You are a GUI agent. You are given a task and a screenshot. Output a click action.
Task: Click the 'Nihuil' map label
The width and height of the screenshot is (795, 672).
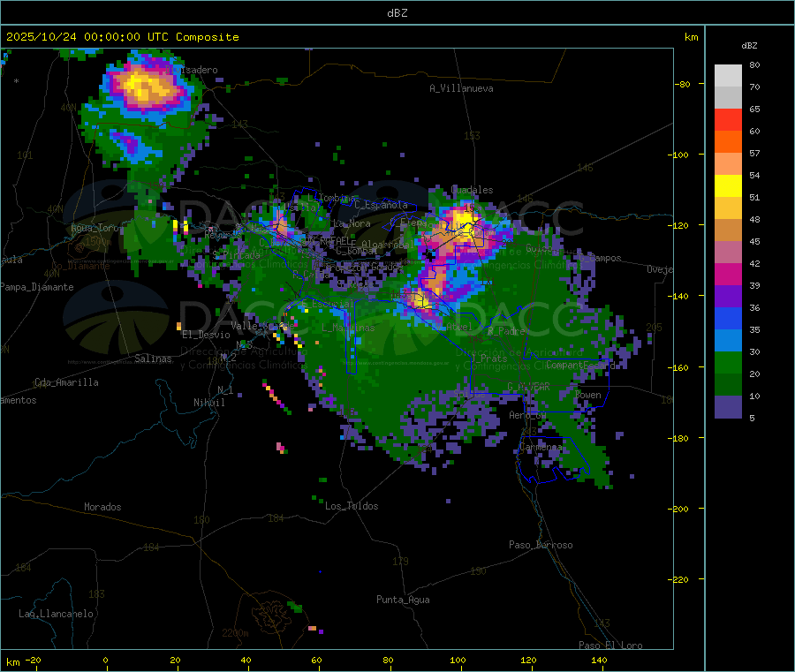click(x=208, y=403)
